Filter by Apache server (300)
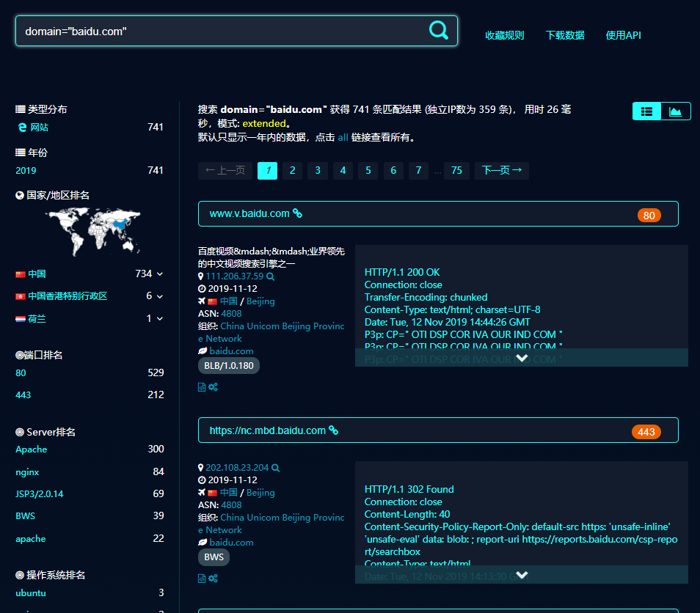 tap(32, 449)
